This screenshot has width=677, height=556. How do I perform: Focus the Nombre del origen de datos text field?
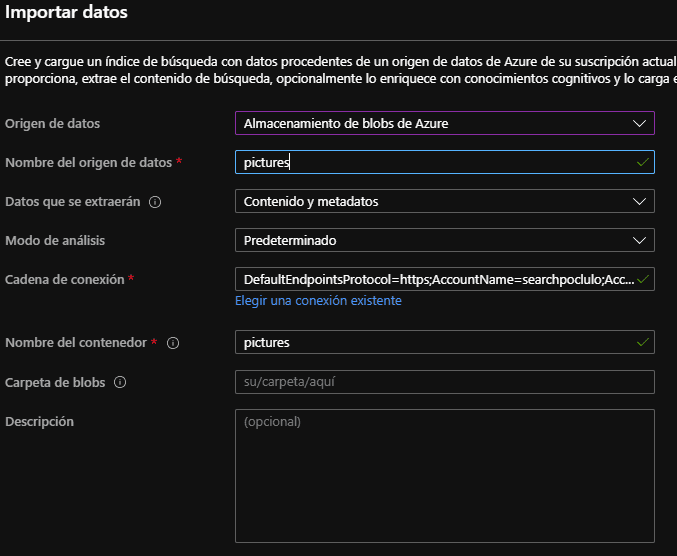pyautogui.click(x=445, y=162)
